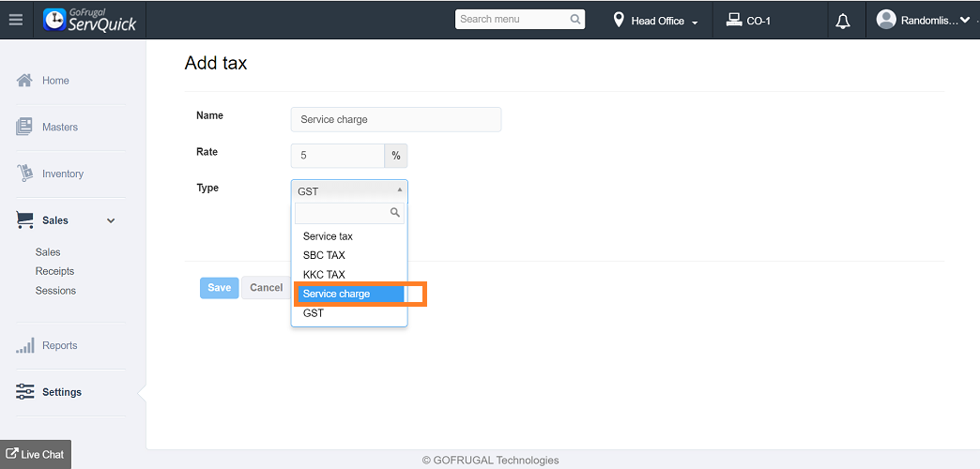Click the search magnifier icon in top bar
The width and height of the screenshot is (980, 469).
click(x=575, y=20)
